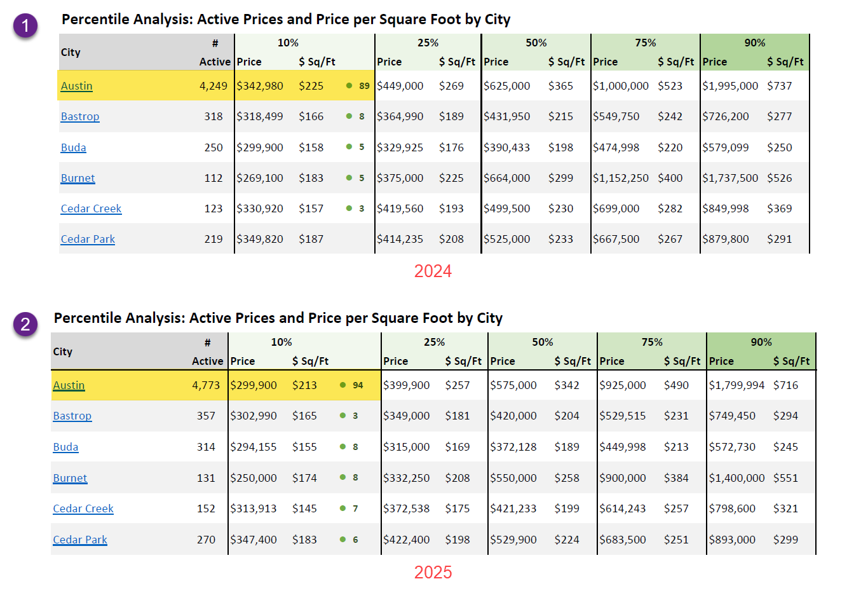Click green dot in 2025 Cedar Creek row

click(x=342, y=508)
